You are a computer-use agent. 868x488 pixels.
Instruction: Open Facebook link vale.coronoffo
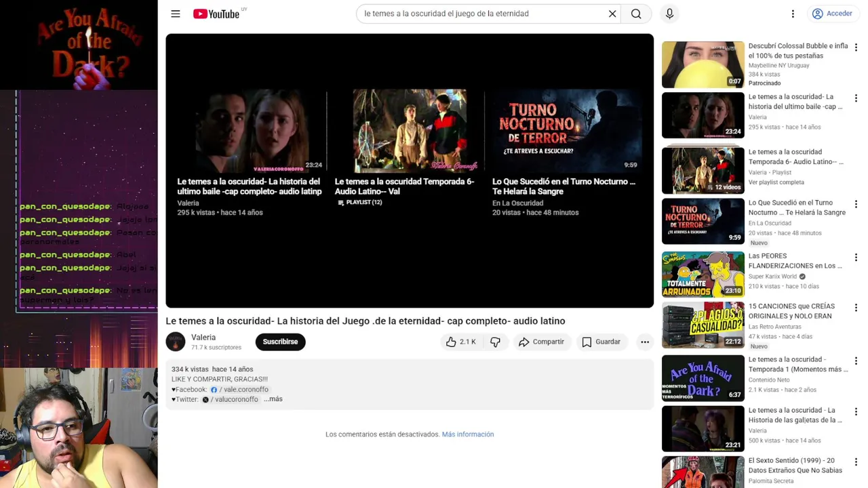pos(240,390)
